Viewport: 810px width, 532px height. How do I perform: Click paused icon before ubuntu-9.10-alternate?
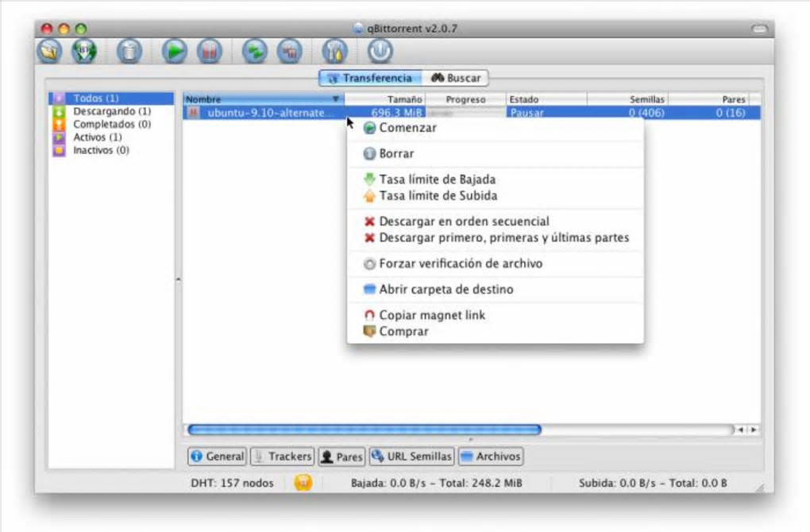pos(193,113)
